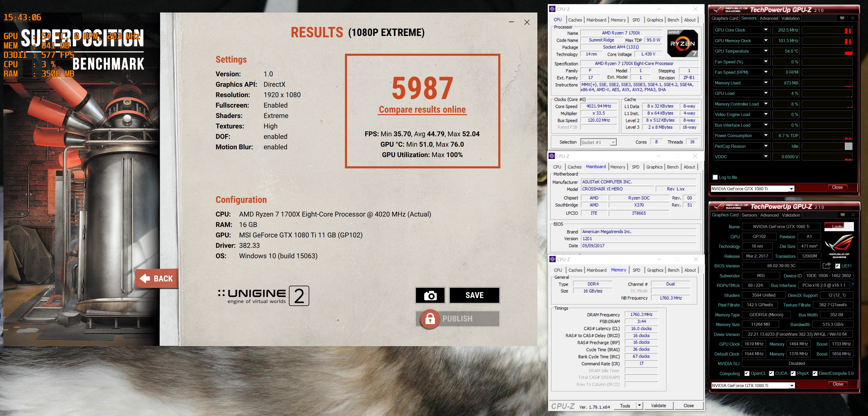Viewport: 868px width, 416px height.
Task: Switch to the Sensors tab in the lower GPU-Z window
Action: coord(749,215)
